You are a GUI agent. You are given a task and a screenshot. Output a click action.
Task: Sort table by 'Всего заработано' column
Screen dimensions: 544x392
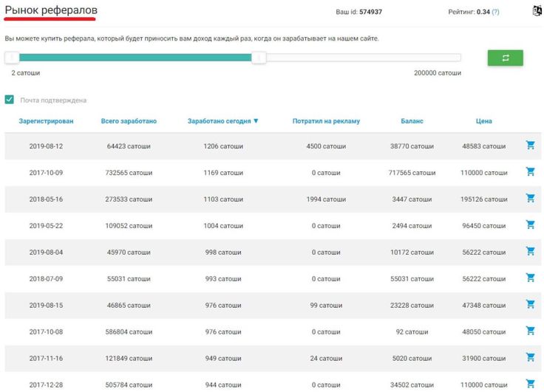coord(129,121)
